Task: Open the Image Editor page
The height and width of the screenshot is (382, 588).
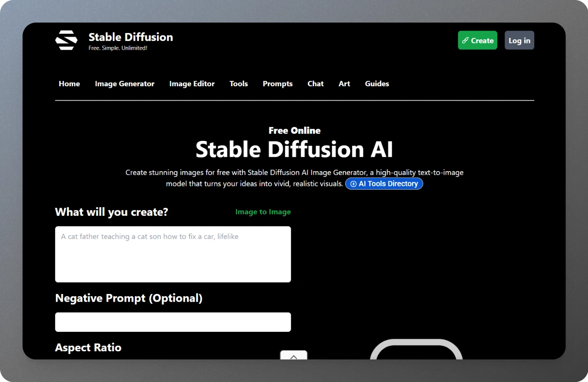Action: tap(192, 84)
